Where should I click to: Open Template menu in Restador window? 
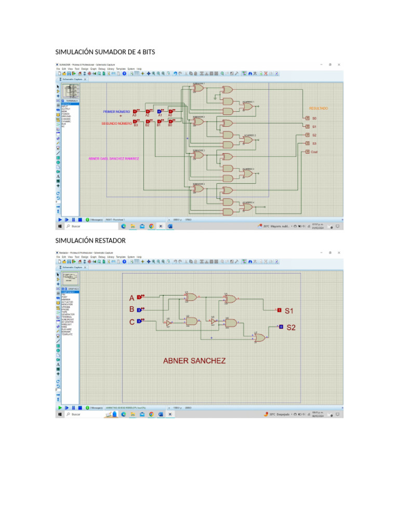[121, 257]
